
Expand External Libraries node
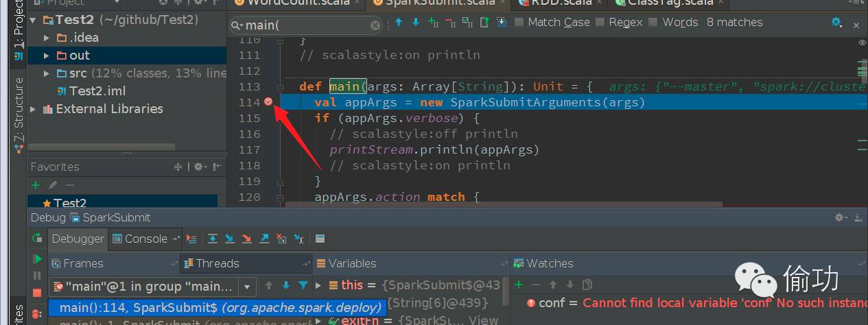click(x=33, y=109)
